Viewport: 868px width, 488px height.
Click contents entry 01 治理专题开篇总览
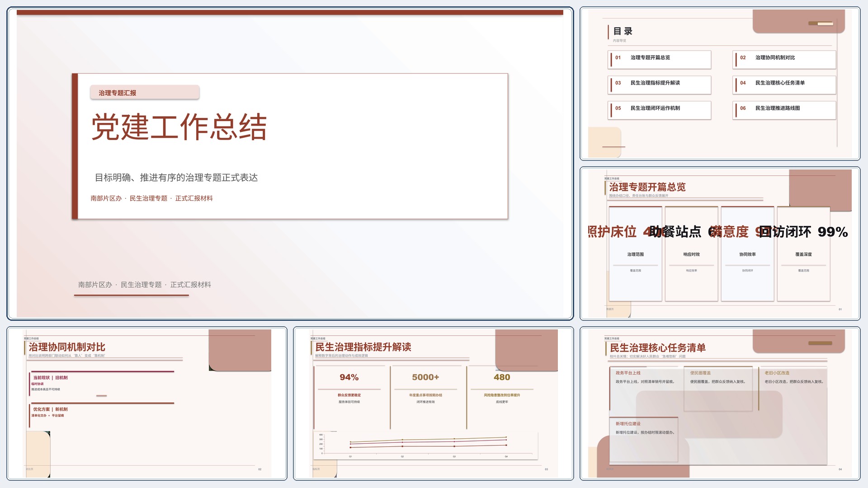[x=659, y=59]
